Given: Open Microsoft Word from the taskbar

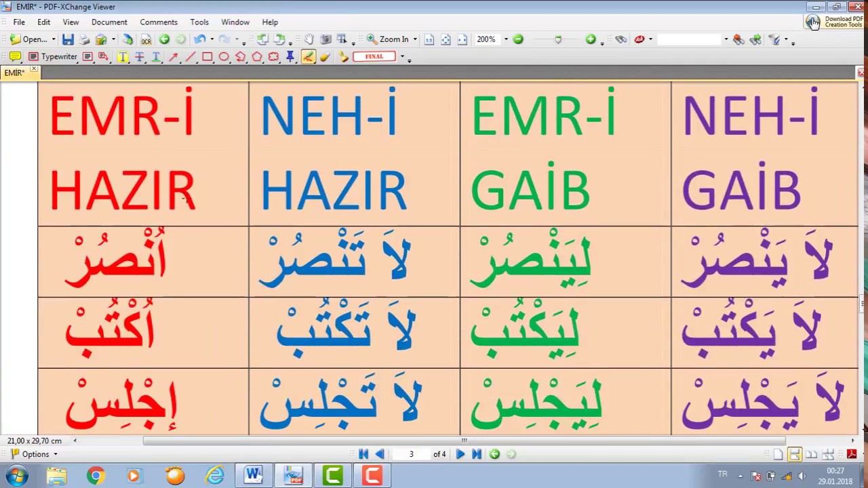Looking at the screenshot, I should coord(254,476).
